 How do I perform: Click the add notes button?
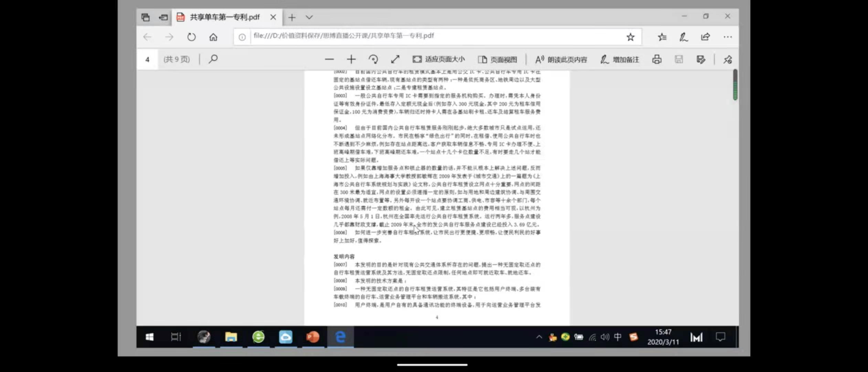pyautogui.click(x=620, y=59)
